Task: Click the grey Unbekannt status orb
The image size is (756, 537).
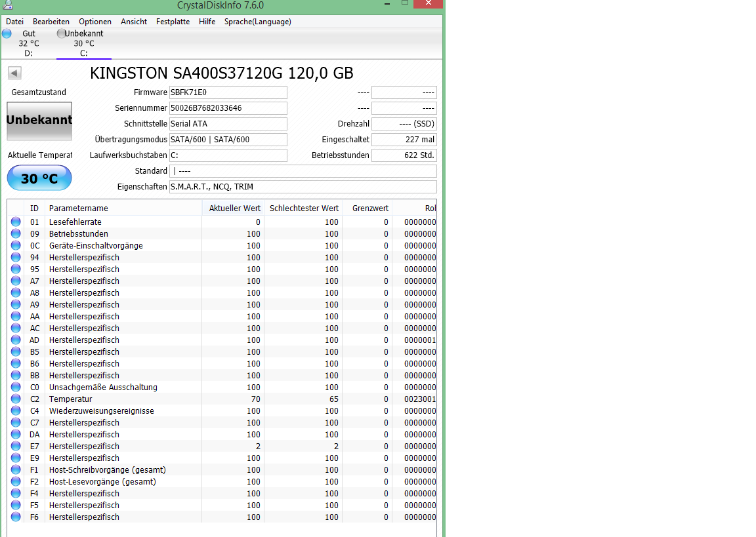Action: click(x=61, y=33)
